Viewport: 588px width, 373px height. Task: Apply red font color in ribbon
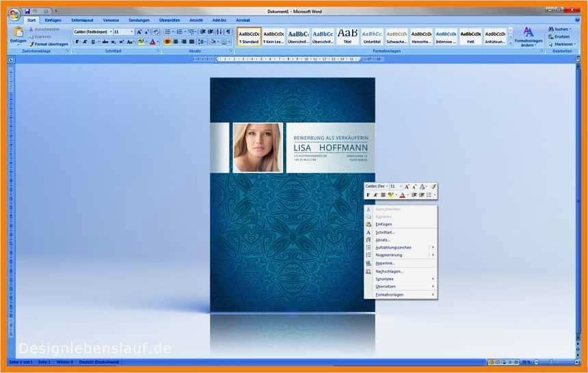152,42
